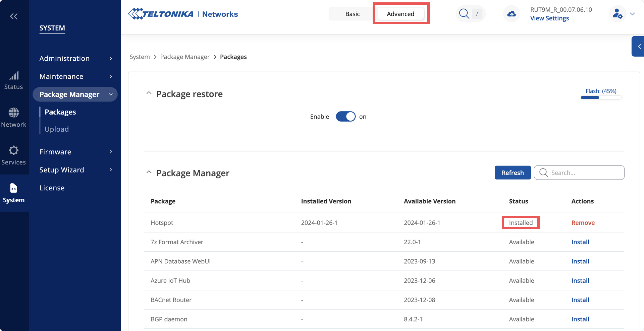Collapse the sidebar with double-chevron icon
Viewport: 644px width, 331px height.
coord(14,16)
